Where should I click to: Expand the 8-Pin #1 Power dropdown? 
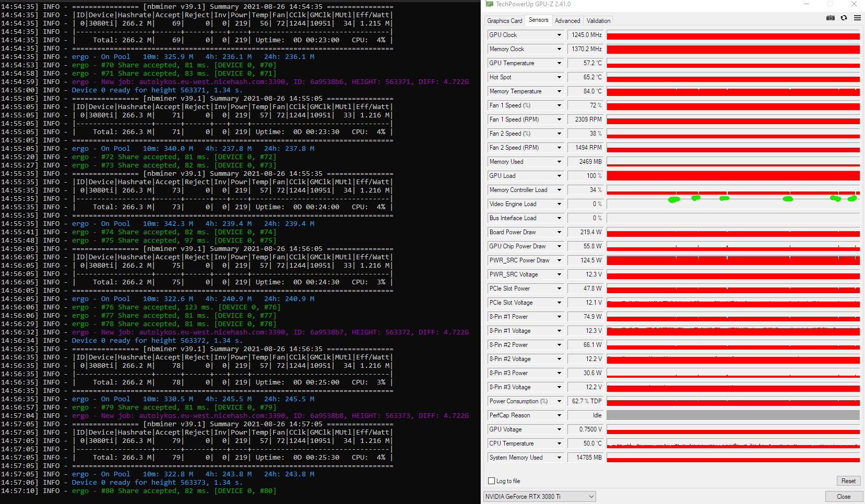coord(559,317)
